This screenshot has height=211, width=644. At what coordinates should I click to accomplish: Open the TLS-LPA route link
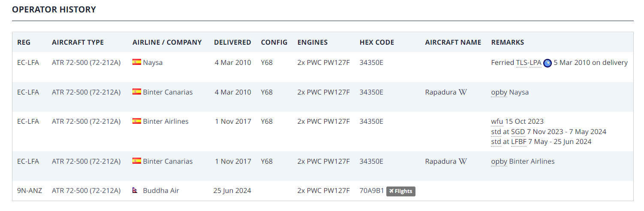528,63
